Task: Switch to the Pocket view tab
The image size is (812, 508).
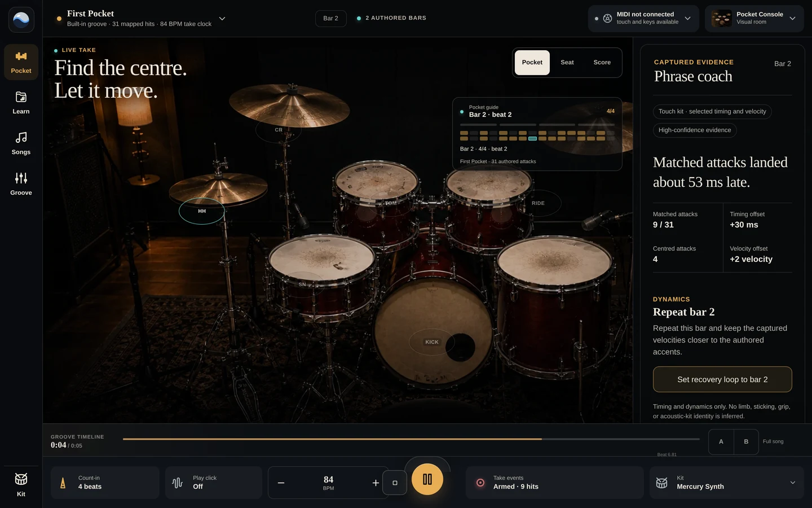Action: coord(532,63)
